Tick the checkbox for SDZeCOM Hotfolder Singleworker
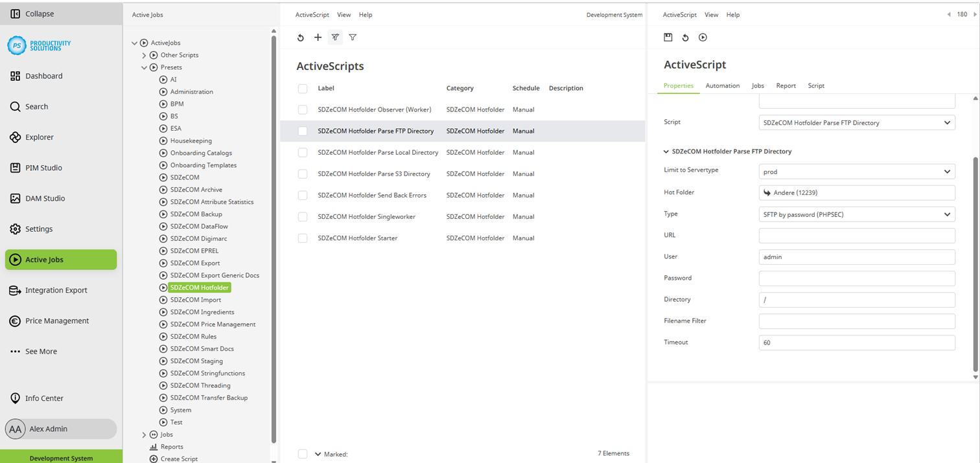The height and width of the screenshot is (463, 980). point(303,216)
